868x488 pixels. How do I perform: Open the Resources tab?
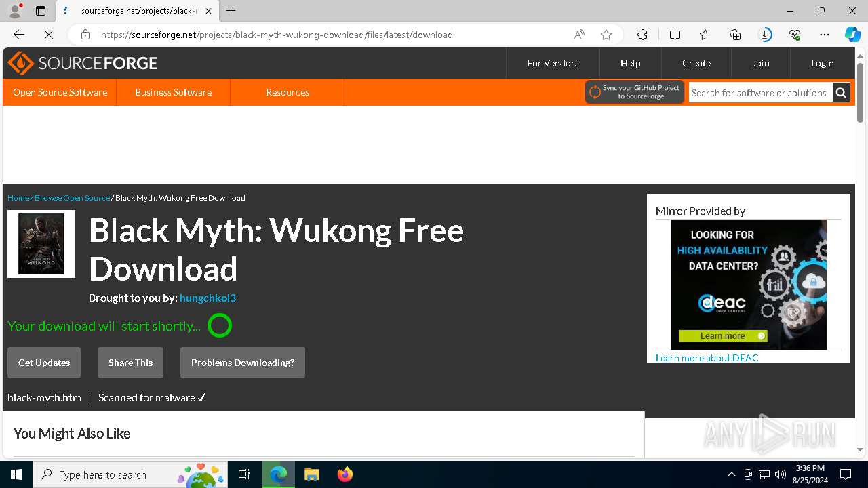coord(288,92)
